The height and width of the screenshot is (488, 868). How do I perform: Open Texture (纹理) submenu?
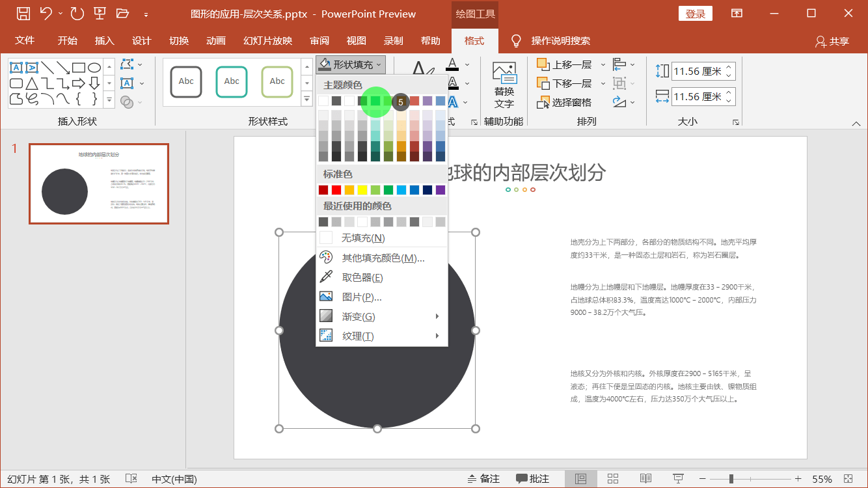(382, 336)
